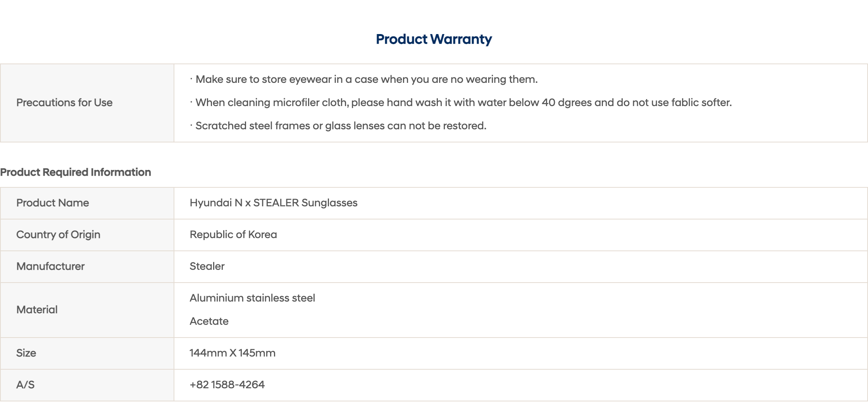This screenshot has height=420, width=868.
Task: Select the Manufacturer label cell
Action: point(87,267)
